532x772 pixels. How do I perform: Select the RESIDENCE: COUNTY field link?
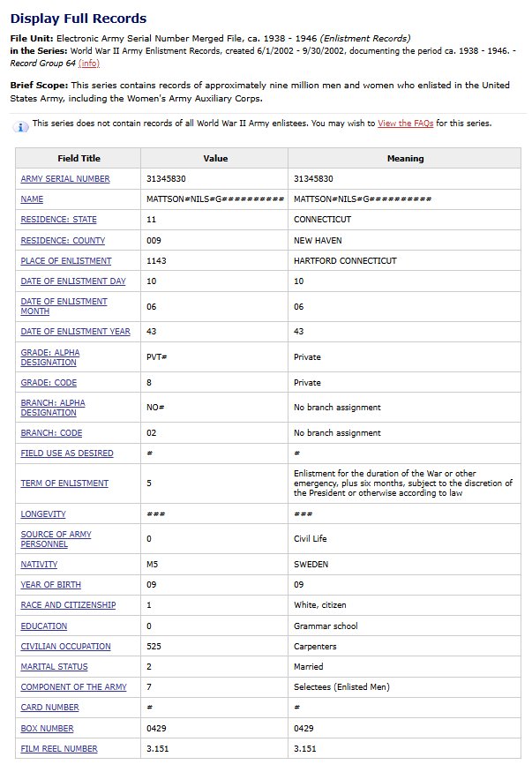point(64,240)
